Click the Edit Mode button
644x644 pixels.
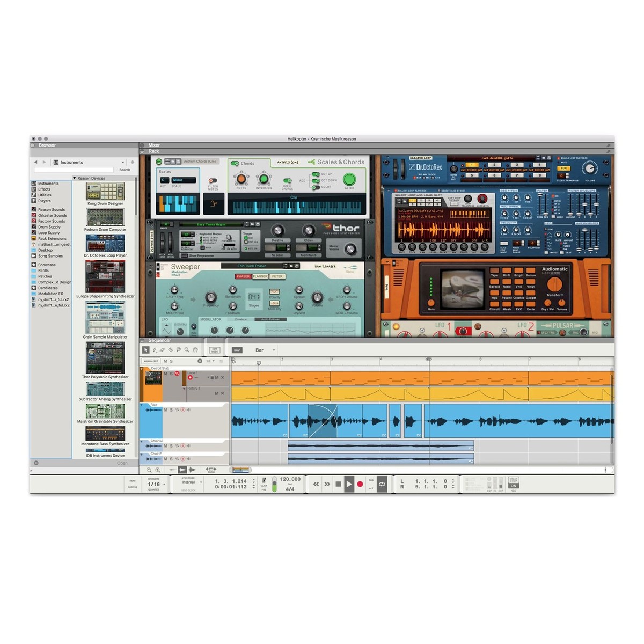(x=215, y=350)
